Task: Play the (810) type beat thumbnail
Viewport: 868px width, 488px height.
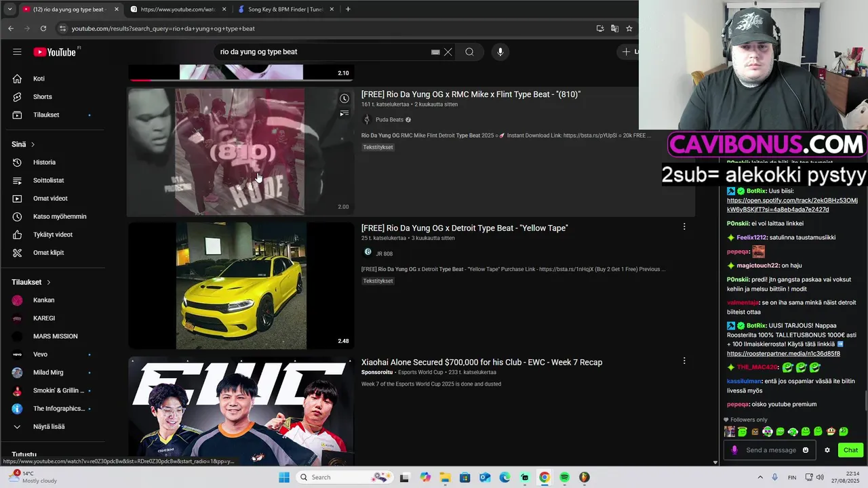Action: (241, 152)
